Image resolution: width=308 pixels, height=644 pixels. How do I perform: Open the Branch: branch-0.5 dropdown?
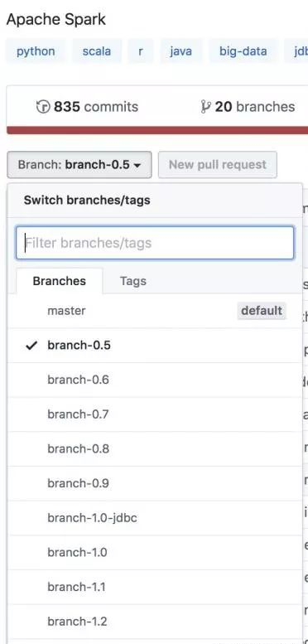coord(79,165)
